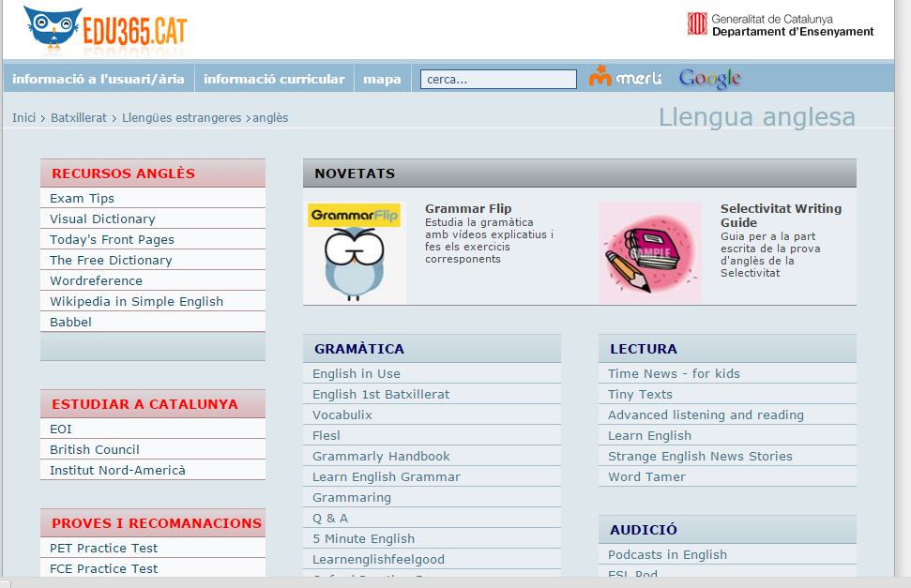Open 'Time News - for kids' link
The height and width of the screenshot is (588, 911).
pyautogui.click(x=674, y=374)
